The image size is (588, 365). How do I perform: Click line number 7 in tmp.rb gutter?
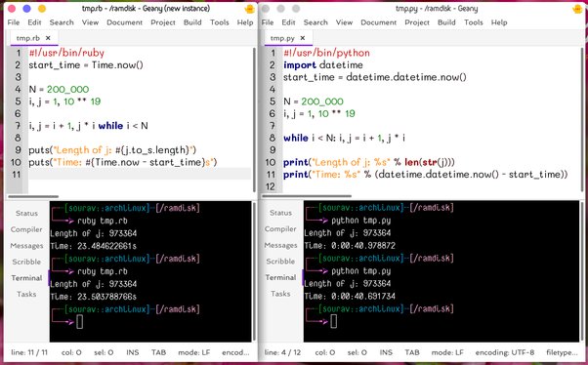[18, 126]
